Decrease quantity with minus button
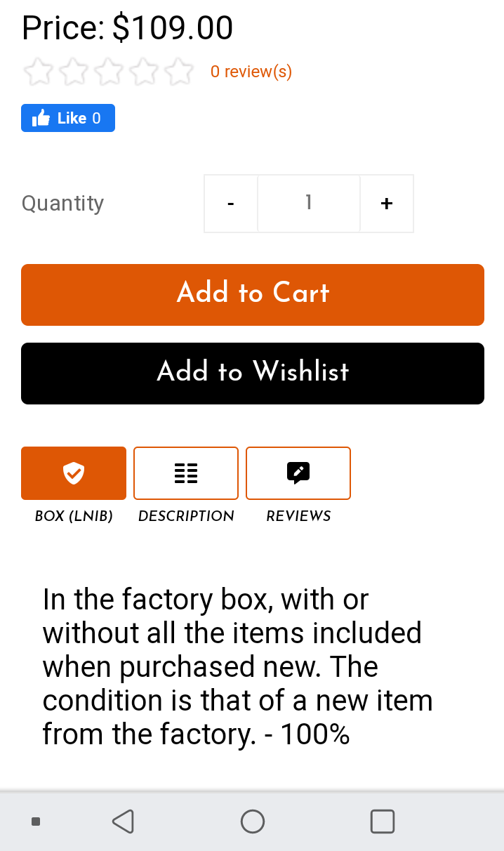 click(231, 204)
